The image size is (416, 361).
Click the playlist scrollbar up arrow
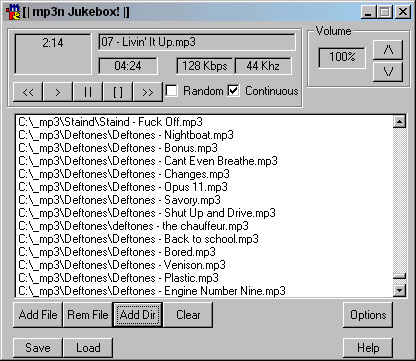pyautogui.click(x=399, y=121)
